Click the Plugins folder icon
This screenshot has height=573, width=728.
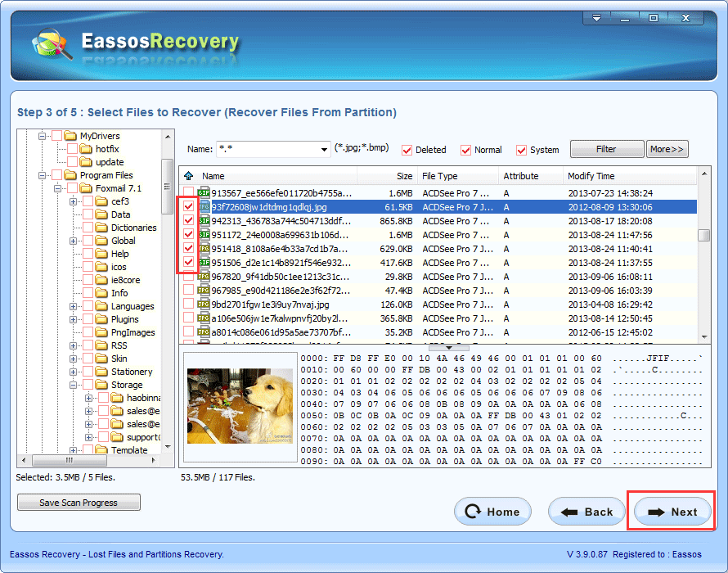point(101,319)
